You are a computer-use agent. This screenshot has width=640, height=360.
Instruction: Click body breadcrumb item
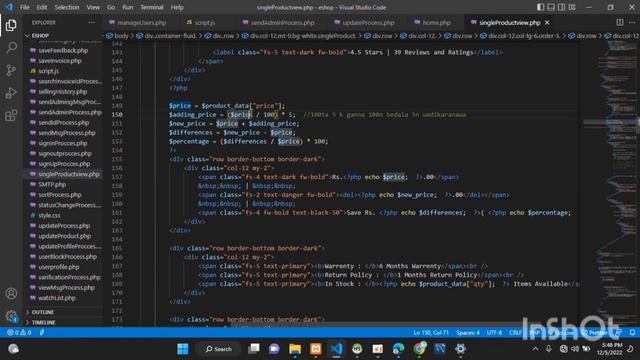click(x=121, y=36)
